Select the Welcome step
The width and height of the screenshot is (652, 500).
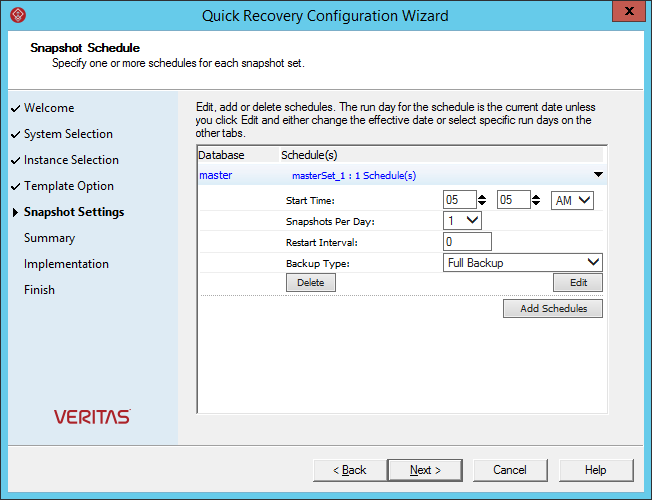click(49, 108)
